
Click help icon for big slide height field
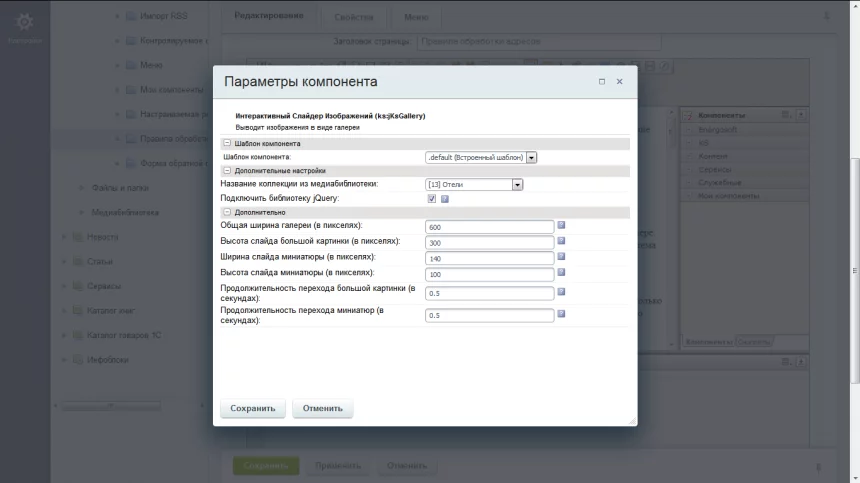(x=562, y=241)
